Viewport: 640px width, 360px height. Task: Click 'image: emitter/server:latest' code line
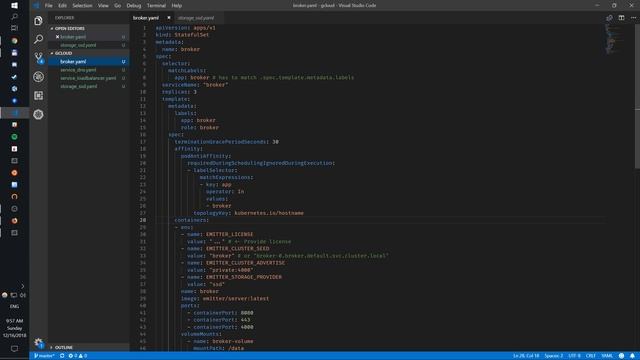click(x=225, y=298)
